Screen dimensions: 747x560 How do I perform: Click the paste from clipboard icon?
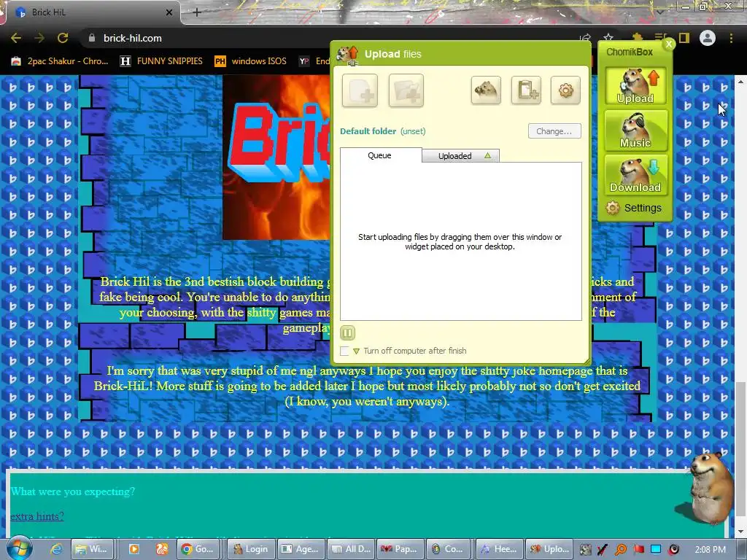pos(526,90)
